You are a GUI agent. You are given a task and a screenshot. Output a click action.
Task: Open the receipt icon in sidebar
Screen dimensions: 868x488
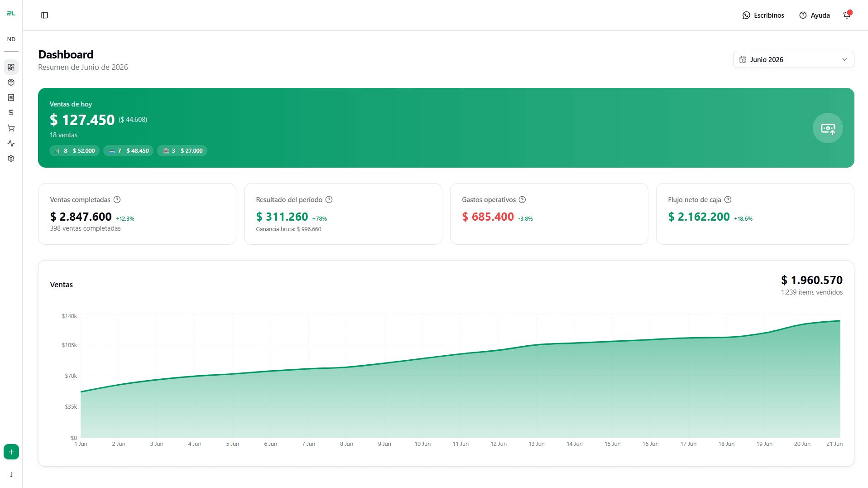point(11,97)
